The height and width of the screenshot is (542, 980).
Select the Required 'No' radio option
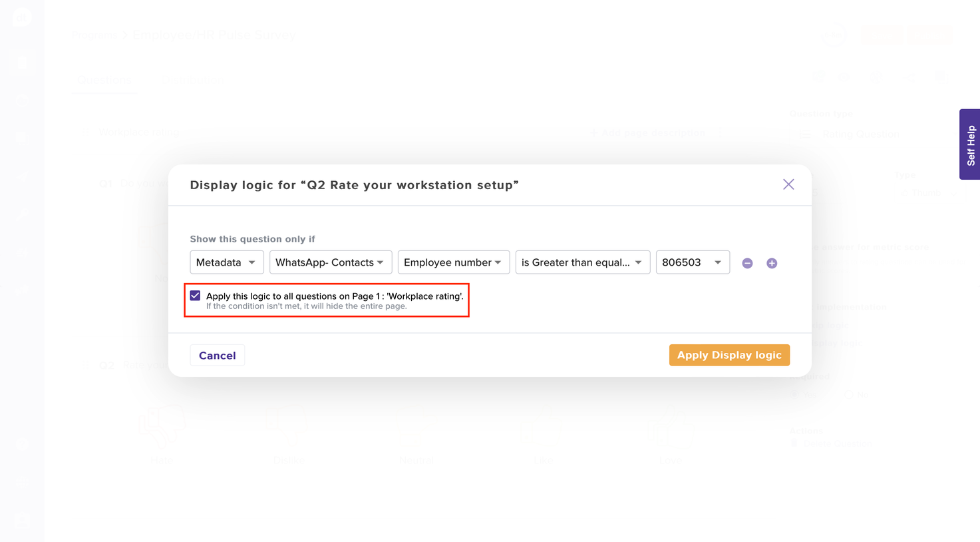point(848,395)
